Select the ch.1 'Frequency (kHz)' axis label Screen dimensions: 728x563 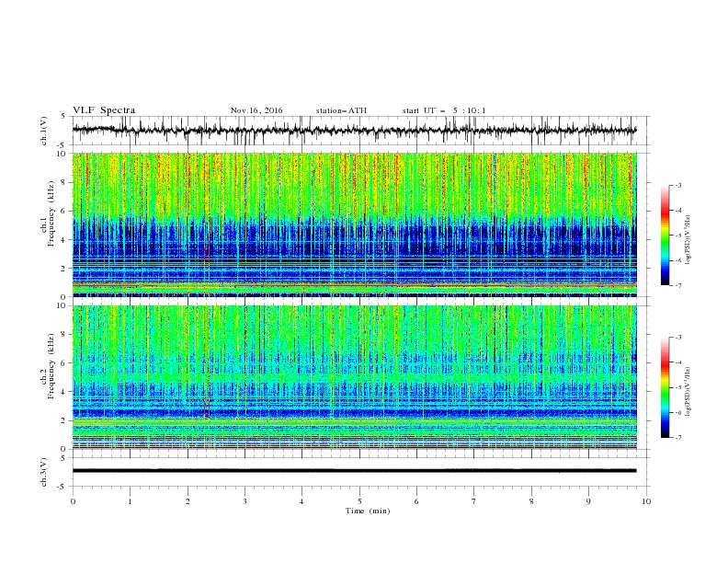[x=51, y=214]
